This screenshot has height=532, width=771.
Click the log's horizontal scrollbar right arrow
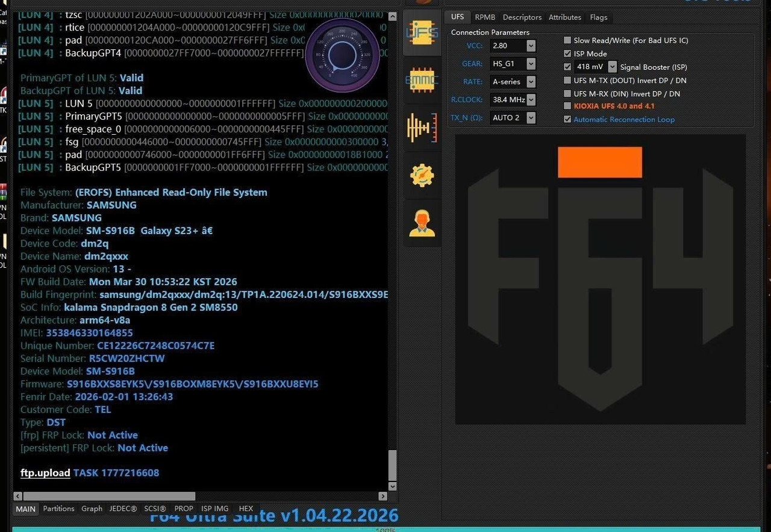pos(382,496)
